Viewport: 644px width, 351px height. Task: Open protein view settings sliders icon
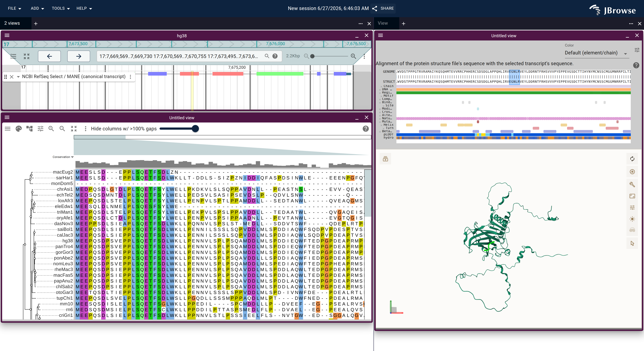(637, 50)
